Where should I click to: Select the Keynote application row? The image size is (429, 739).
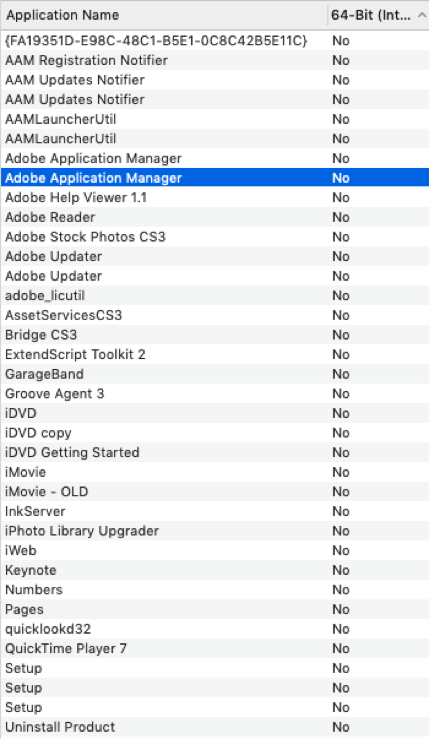pos(214,570)
